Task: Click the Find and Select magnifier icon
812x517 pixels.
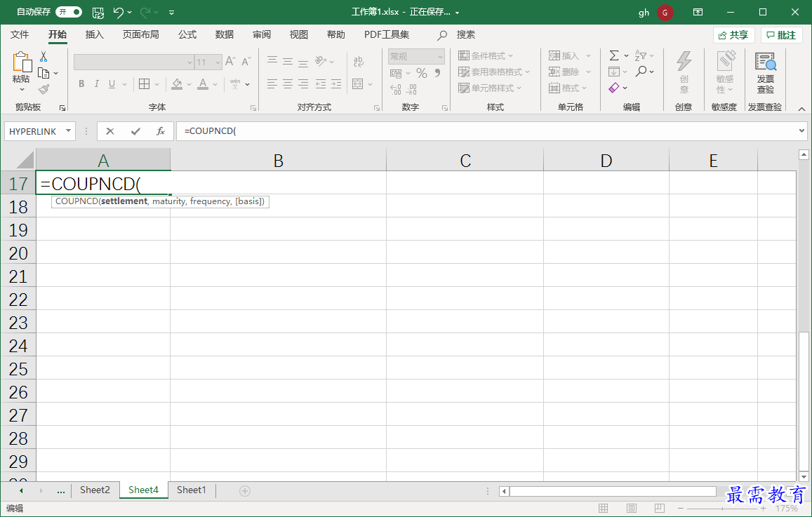Action: click(641, 72)
